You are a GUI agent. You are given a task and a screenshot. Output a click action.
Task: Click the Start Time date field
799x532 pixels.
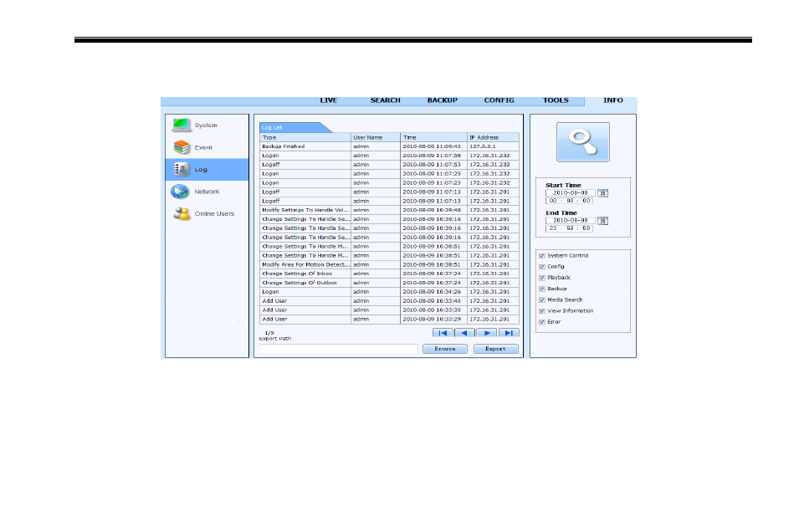coord(571,193)
